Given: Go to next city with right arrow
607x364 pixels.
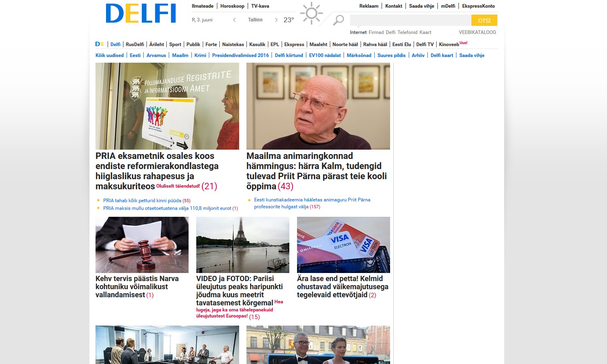Looking at the screenshot, I should point(276,20).
